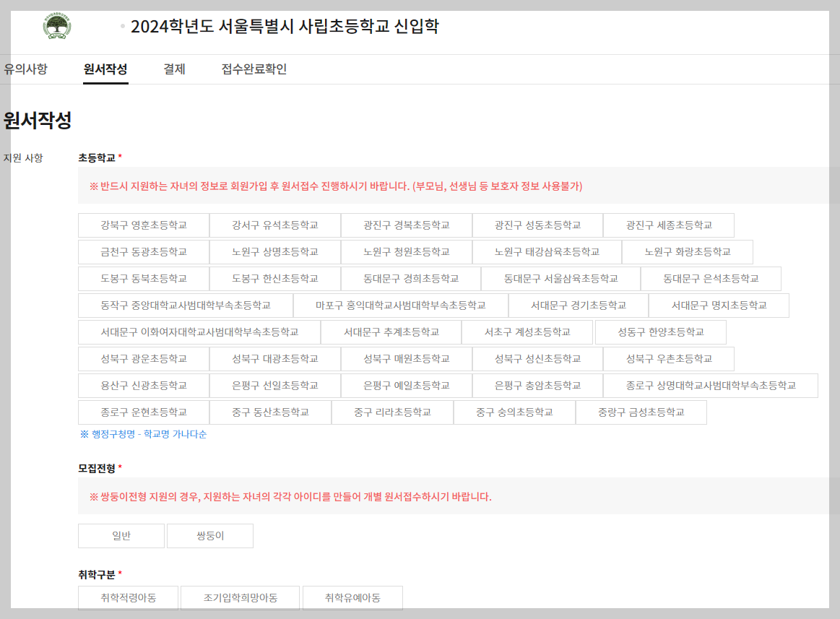Select 성북구 광운초등학교

(144, 359)
